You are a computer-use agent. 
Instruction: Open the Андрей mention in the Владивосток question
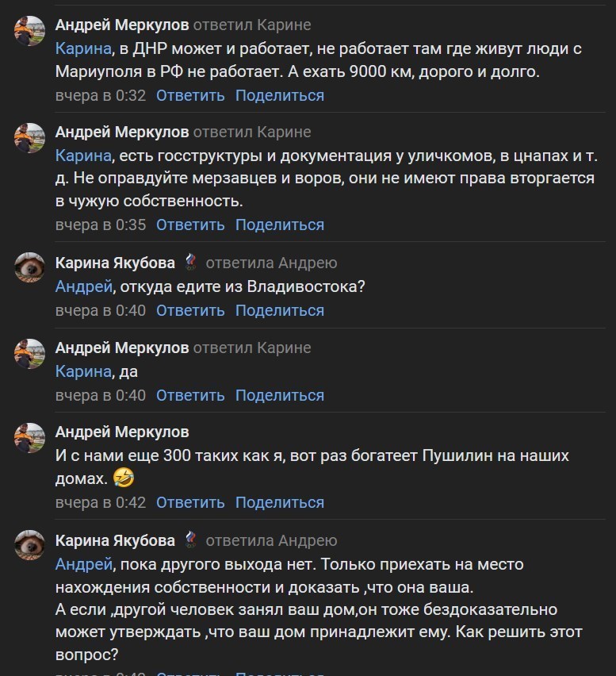[x=82, y=287]
